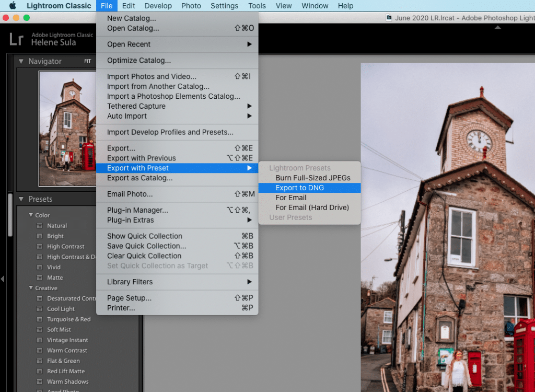Select Import from Another Catalog
This screenshot has width=535, height=392.
click(x=177, y=86)
